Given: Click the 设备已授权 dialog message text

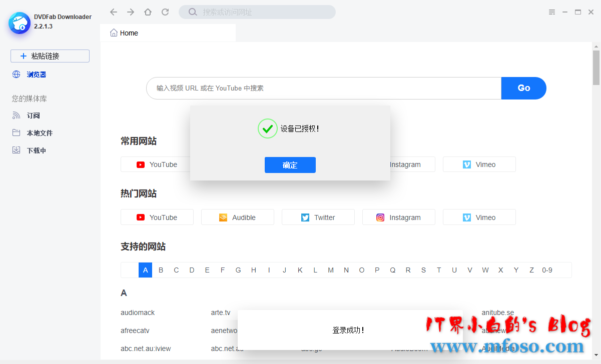Looking at the screenshot, I should tap(300, 128).
